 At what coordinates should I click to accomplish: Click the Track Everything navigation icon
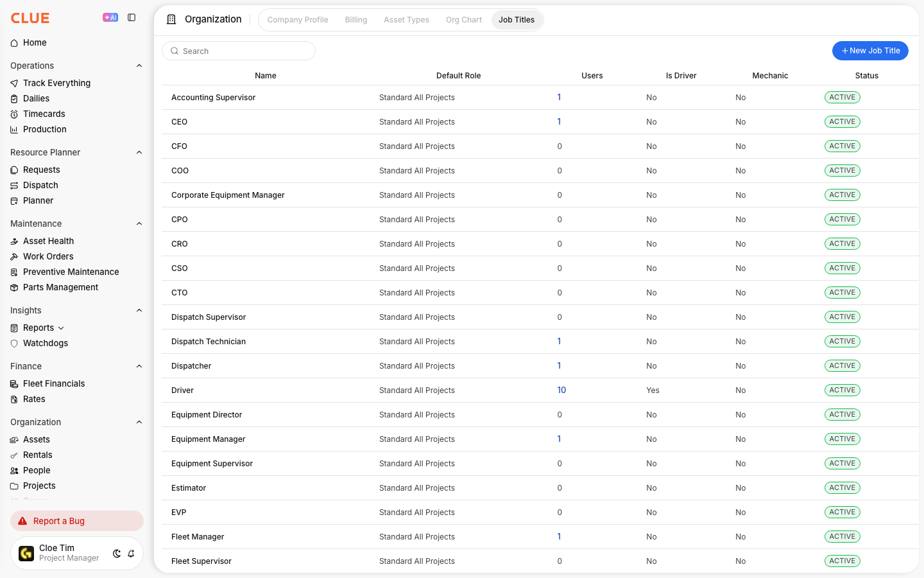(x=14, y=83)
